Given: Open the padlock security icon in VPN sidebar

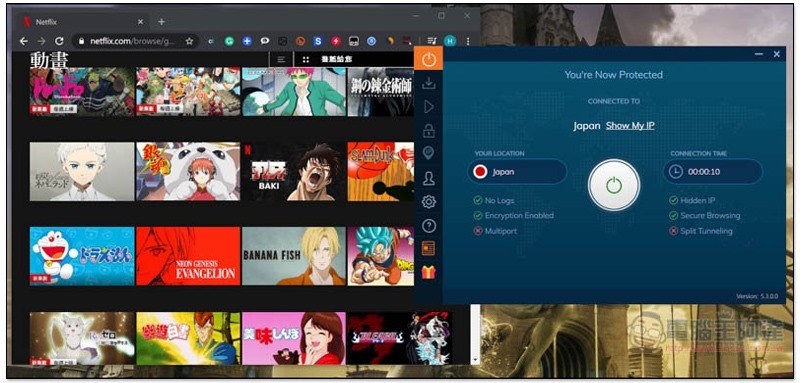Looking at the screenshot, I should click(x=429, y=130).
